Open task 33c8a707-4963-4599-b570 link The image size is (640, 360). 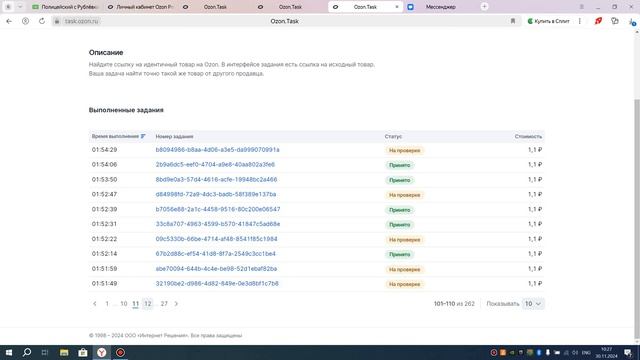pyautogui.click(x=218, y=224)
